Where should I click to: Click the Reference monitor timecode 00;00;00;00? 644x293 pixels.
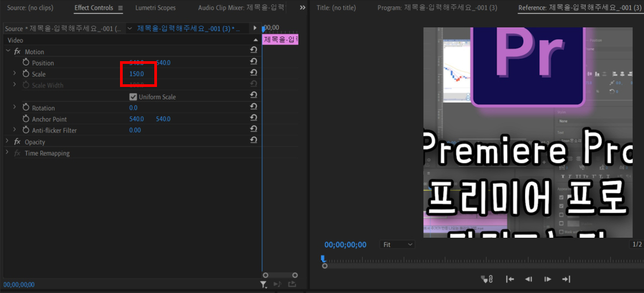(346, 245)
